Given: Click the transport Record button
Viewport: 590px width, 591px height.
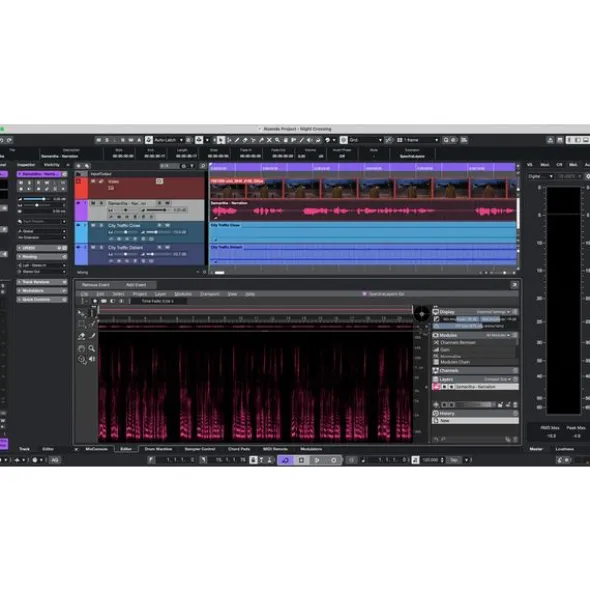Looking at the screenshot, I should tap(333, 460).
